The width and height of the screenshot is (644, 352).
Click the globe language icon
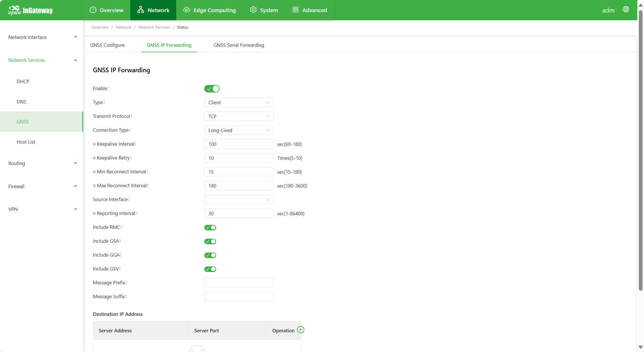[x=626, y=10]
